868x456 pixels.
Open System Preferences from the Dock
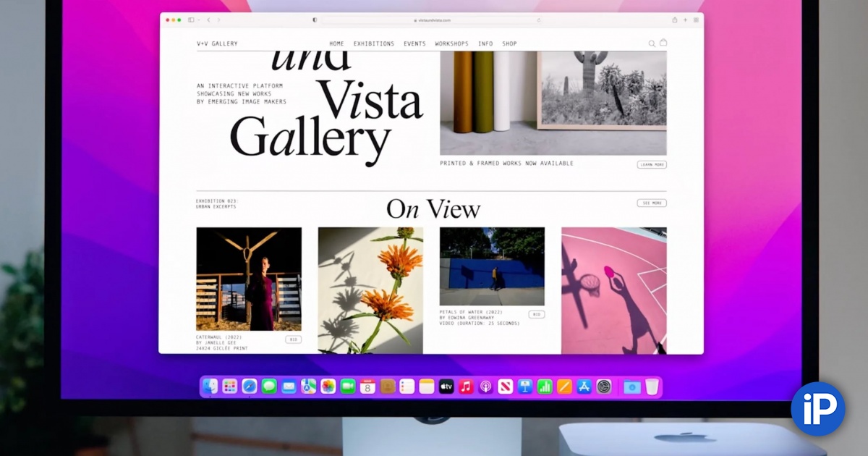(x=604, y=387)
